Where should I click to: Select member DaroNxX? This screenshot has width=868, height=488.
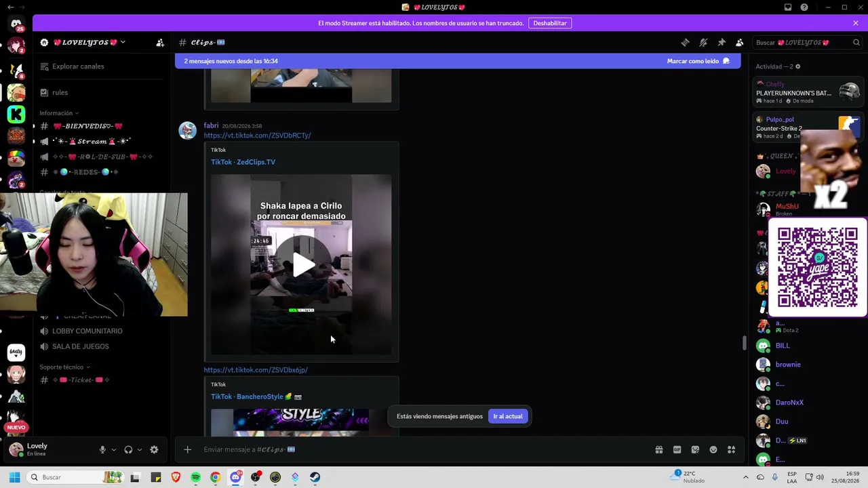[x=789, y=403]
